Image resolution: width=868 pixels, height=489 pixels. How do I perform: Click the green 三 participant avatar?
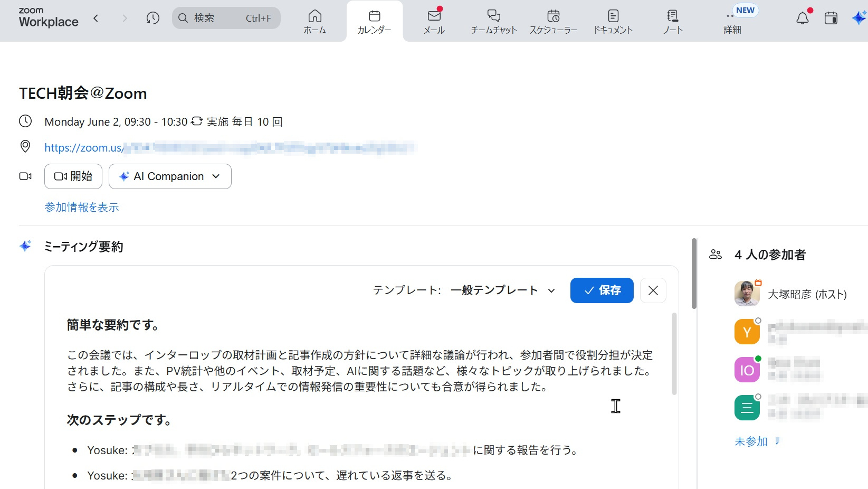coord(747,408)
